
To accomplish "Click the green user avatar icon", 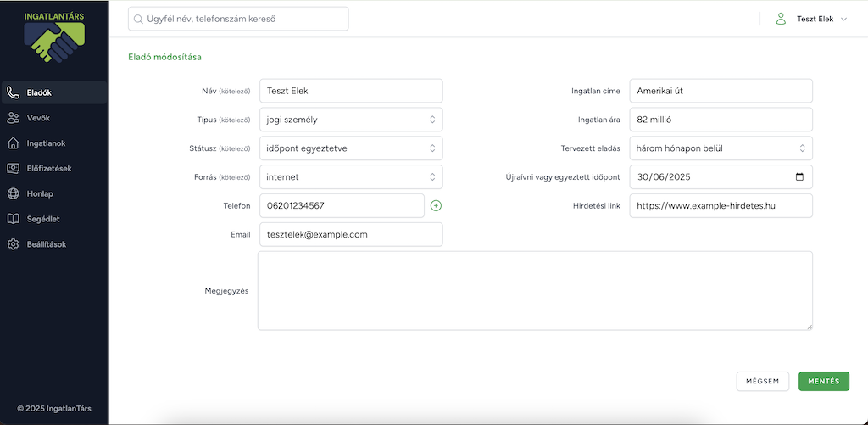I will (781, 19).
